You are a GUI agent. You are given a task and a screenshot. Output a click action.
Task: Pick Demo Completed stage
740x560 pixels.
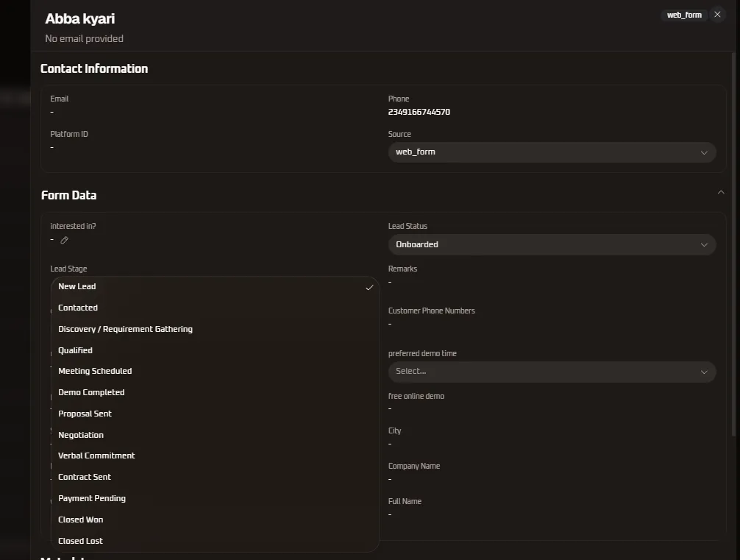click(216, 392)
